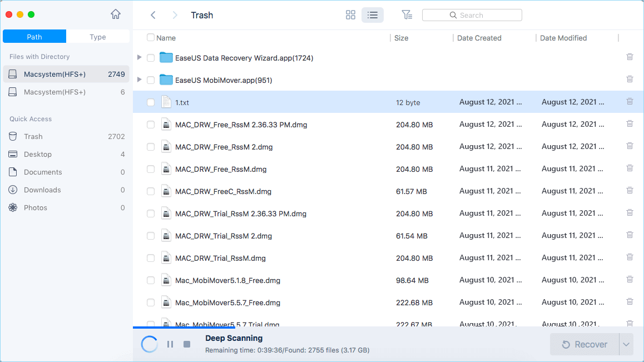Expand the EaseUS Data Recovery Wizard.app folder
644x362 pixels.
click(140, 58)
